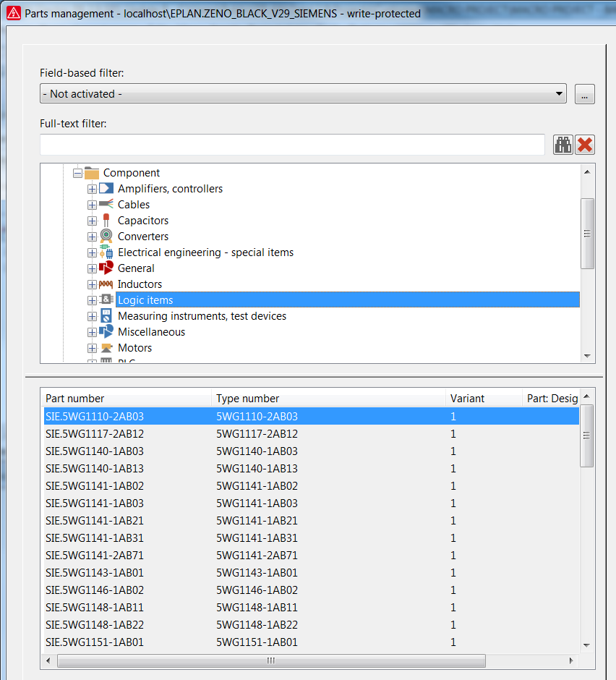Click tree panel scroll down arrow
Viewport: 616px width, 680px height.
587,356
